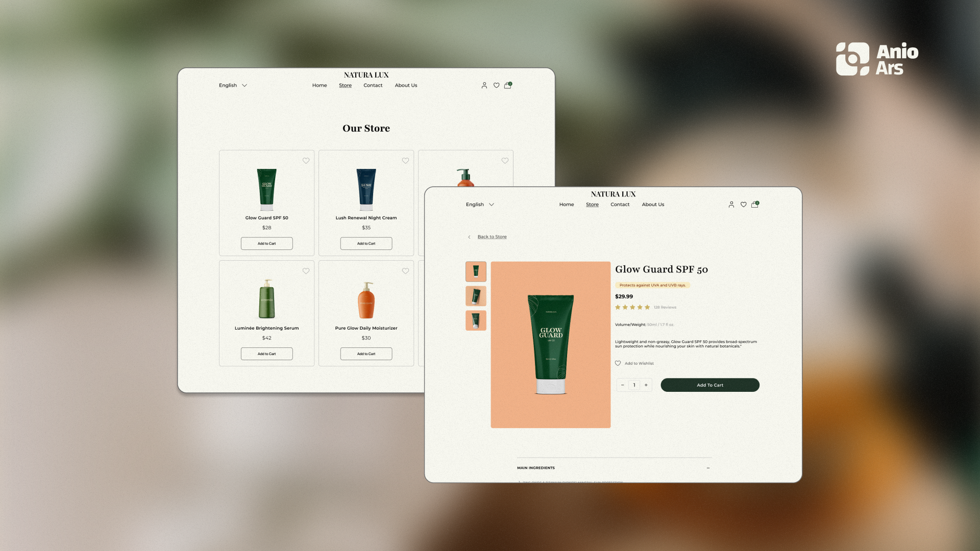Open the English language dropdown

(480, 204)
